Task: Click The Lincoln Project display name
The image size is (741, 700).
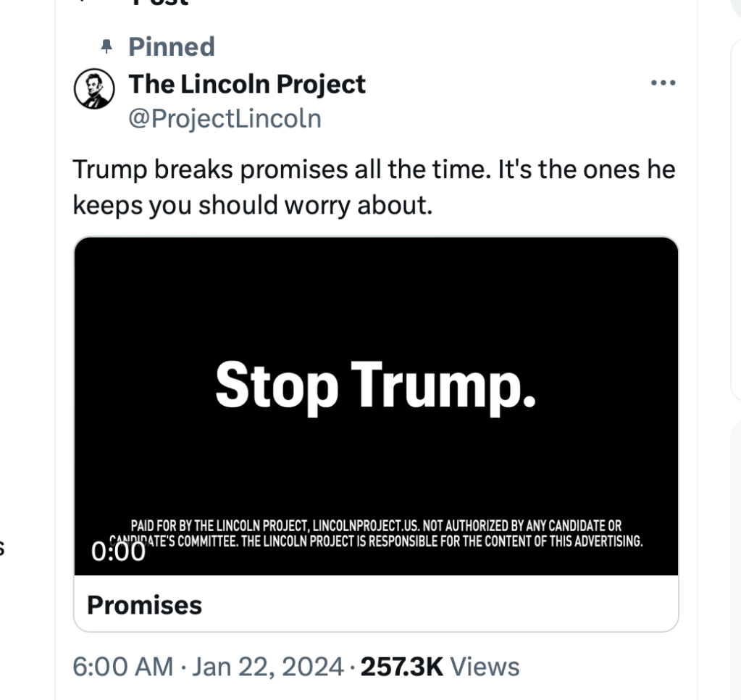Action: click(247, 84)
